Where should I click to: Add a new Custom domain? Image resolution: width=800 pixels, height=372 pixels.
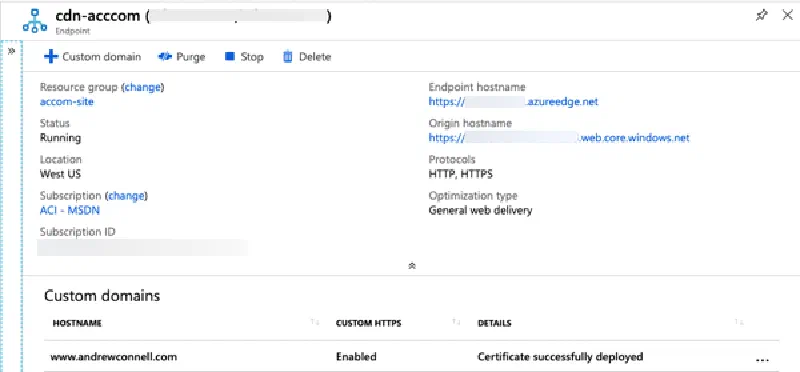pos(92,57)
